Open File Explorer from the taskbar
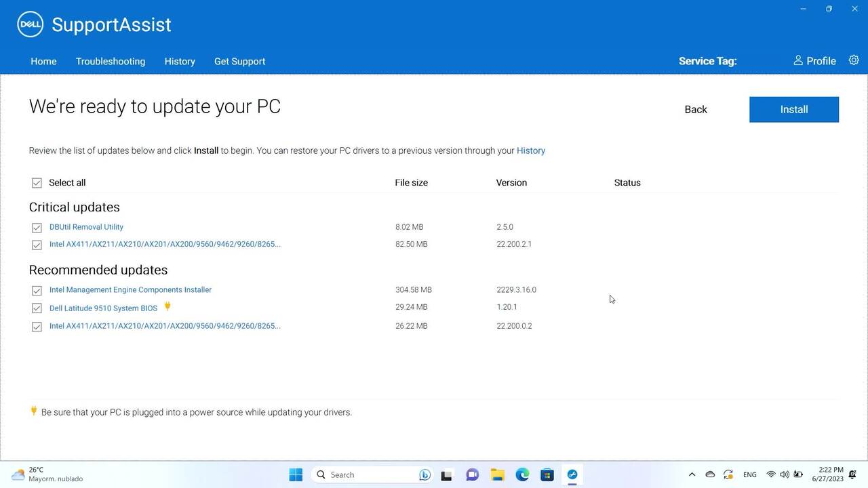The height and width of the screenshot is (488, 868). [497, 474]
